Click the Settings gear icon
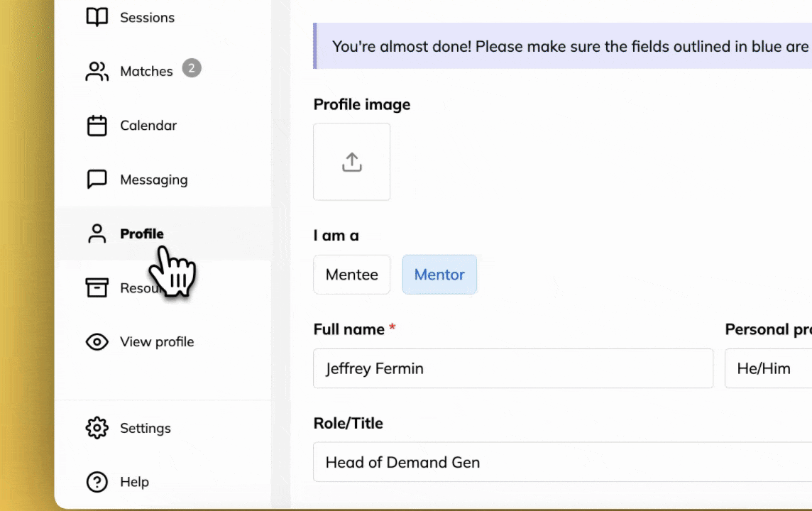This screenshot has height=511, width=812. [97, 428]
